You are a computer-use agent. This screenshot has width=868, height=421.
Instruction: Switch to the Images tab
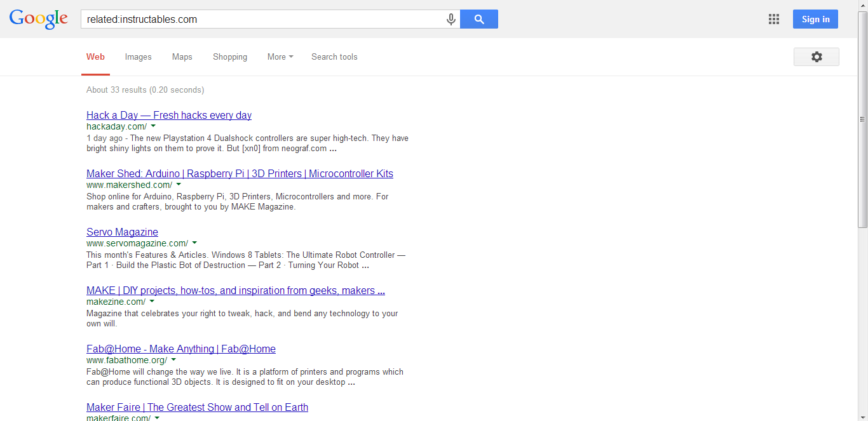pos(138,57)
